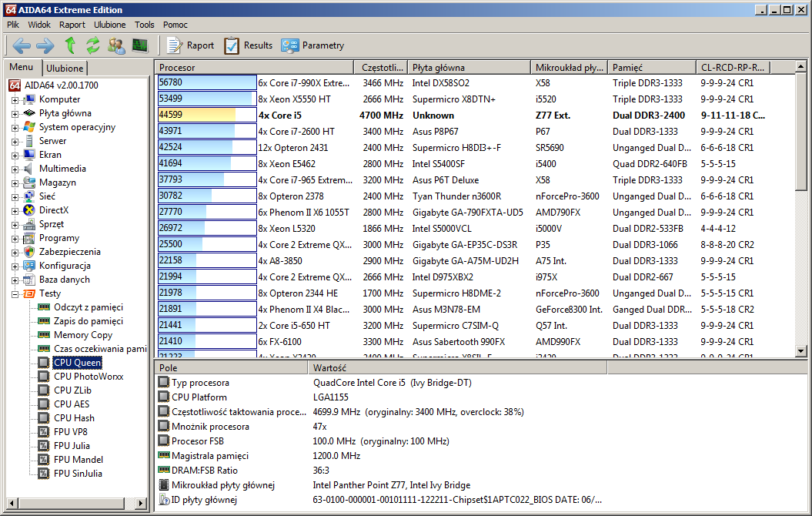The image size is (812, 516).
Task: Expand the Sieć tree node
Action: (x=15, y=197)
